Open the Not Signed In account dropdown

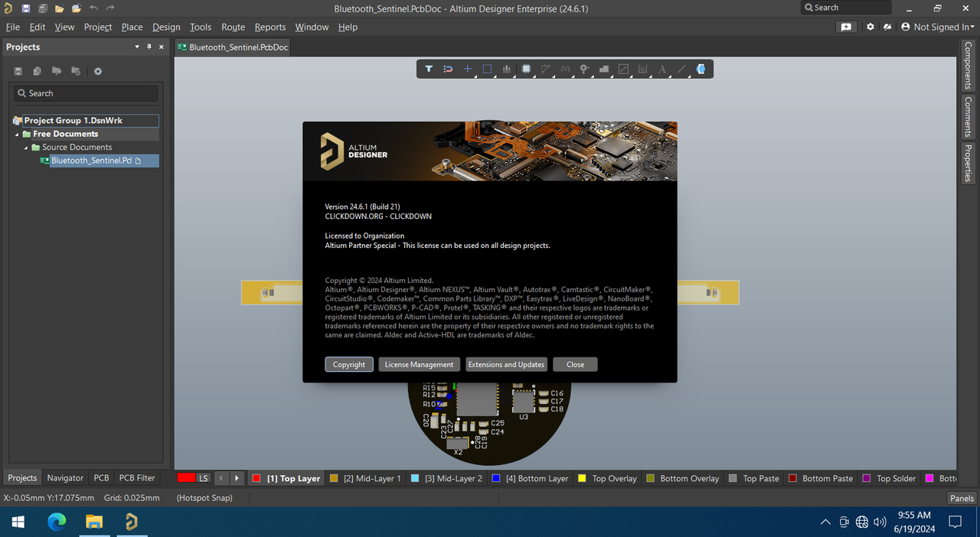(x=938, y=27)
